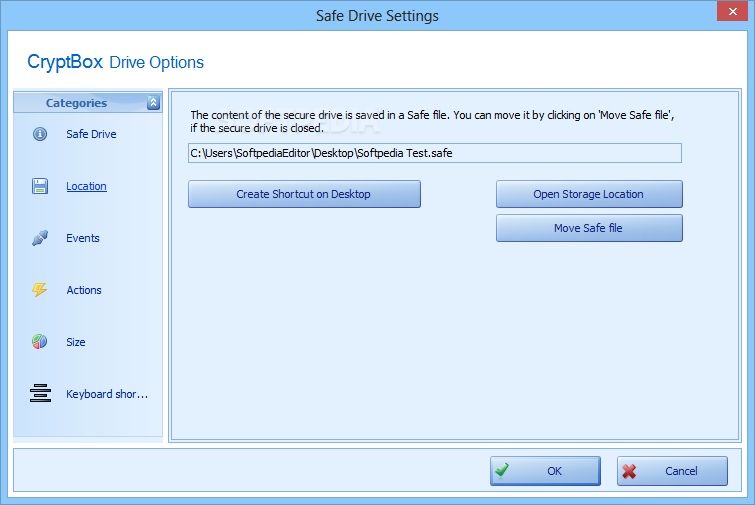The height and width of the screenshot is (505, 755).
Task: Go to the Actions category
Action: point(84,290)
